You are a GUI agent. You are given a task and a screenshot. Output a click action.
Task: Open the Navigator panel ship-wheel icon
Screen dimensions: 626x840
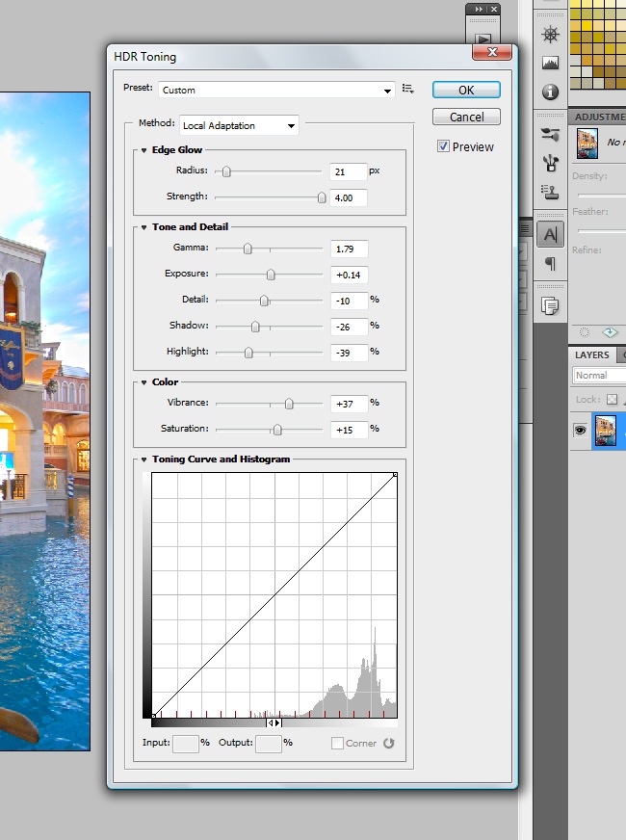point(551,35)
